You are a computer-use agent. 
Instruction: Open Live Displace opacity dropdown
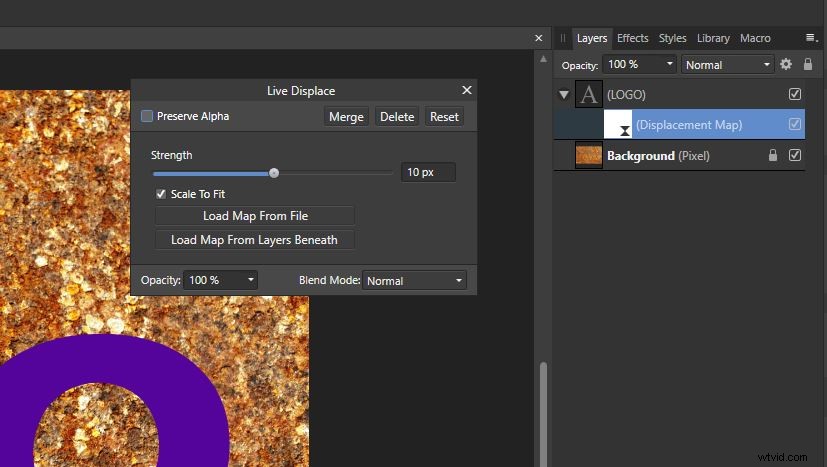[251, 280]
